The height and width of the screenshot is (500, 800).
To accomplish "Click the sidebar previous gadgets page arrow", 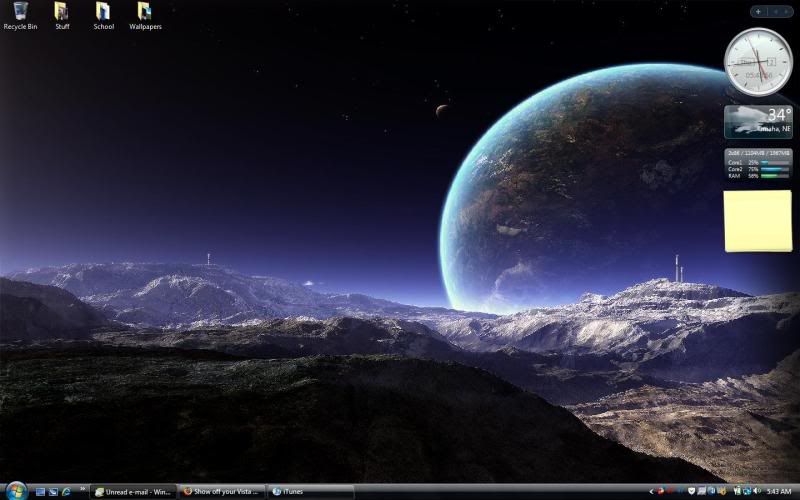I will 775,12.
